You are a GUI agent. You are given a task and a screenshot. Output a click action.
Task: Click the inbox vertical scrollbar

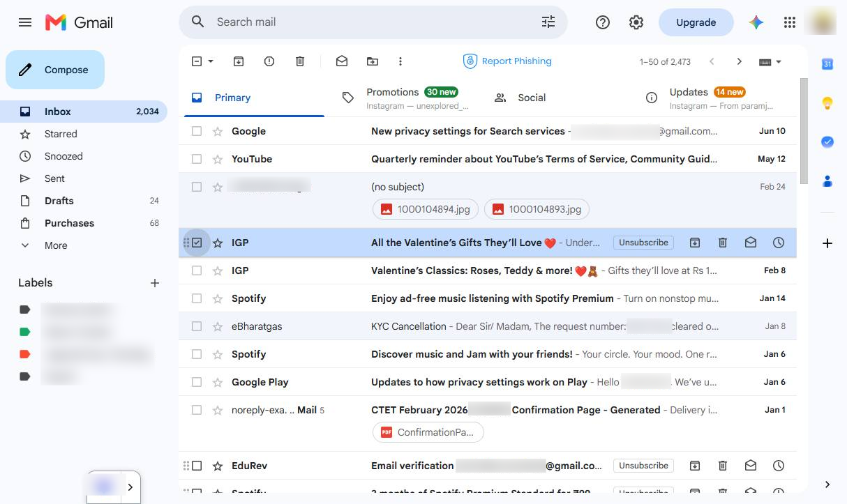click(x=804, y=131)
